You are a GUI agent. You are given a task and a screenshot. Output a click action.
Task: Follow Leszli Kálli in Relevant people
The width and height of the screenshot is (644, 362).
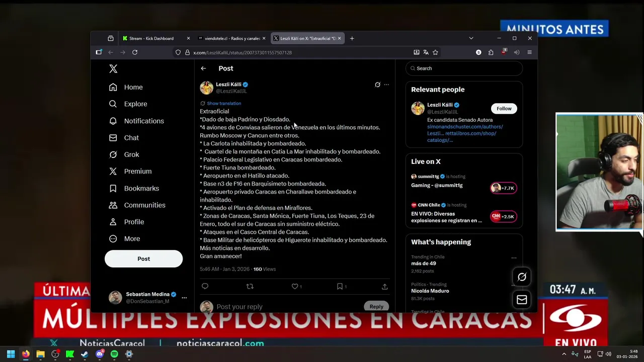tap(504, 109)
